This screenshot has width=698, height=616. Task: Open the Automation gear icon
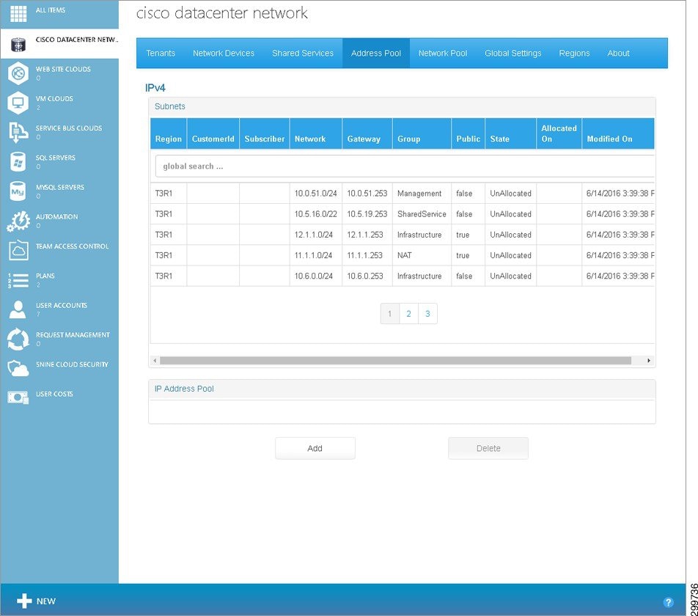coord(18,221)
